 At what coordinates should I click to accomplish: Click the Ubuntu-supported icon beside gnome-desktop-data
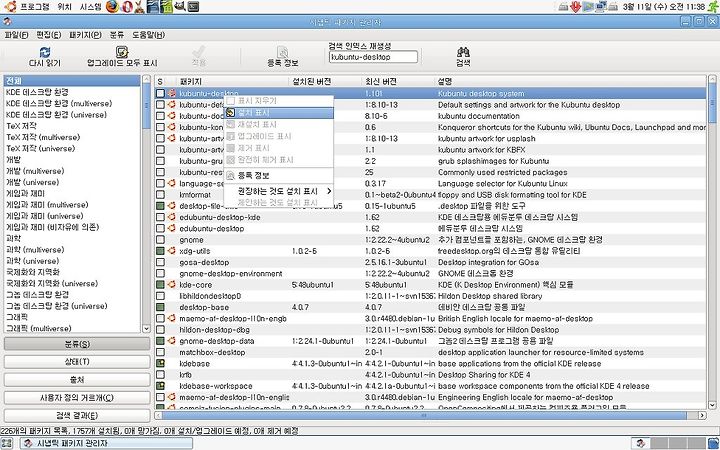point(172,341)
